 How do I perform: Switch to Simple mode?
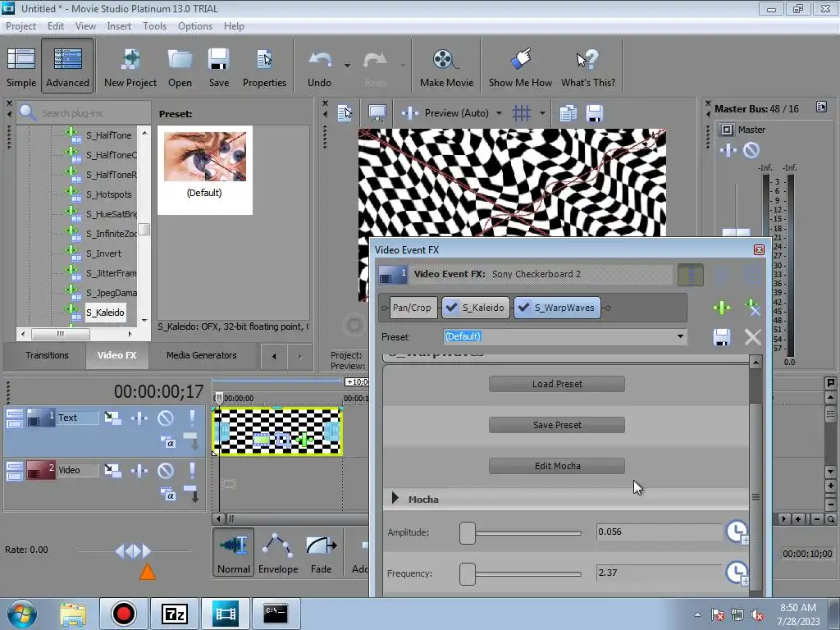coord(21,66)
